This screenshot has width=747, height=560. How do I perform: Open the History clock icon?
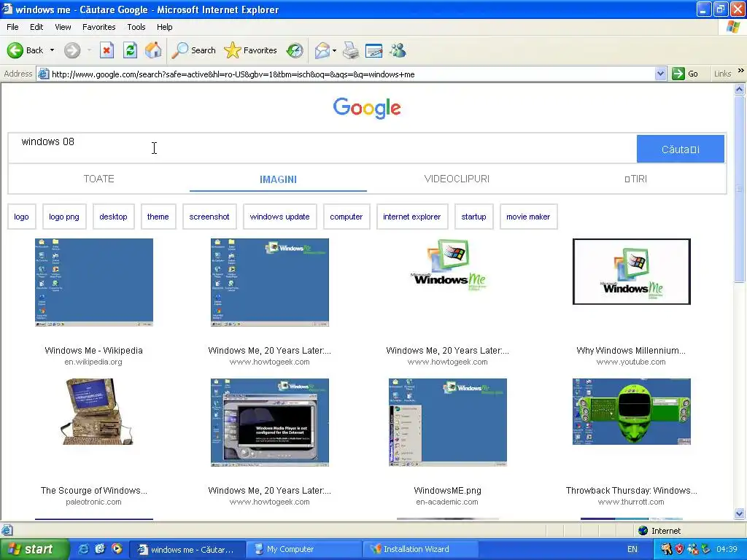(295, 50)
